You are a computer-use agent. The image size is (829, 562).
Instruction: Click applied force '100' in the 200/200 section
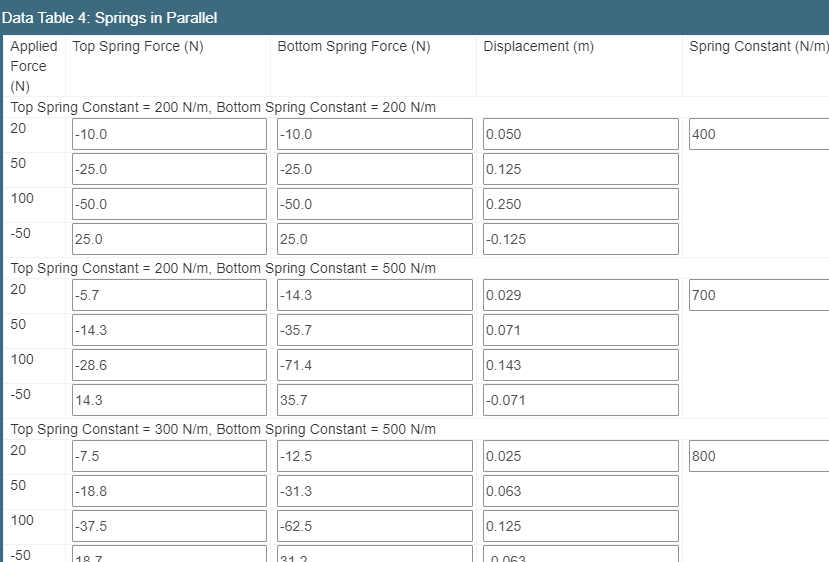(22, 198)
